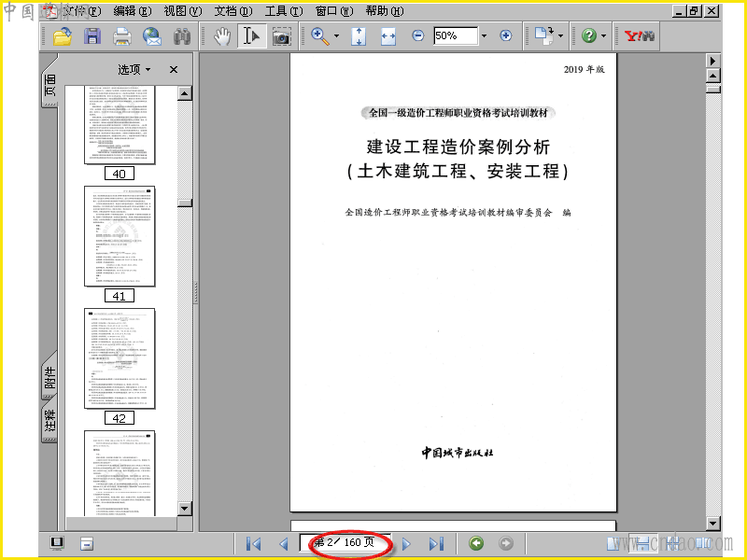Click the 42 page label
This screenshot has height=560, width=747.
(x=120, y=418)
